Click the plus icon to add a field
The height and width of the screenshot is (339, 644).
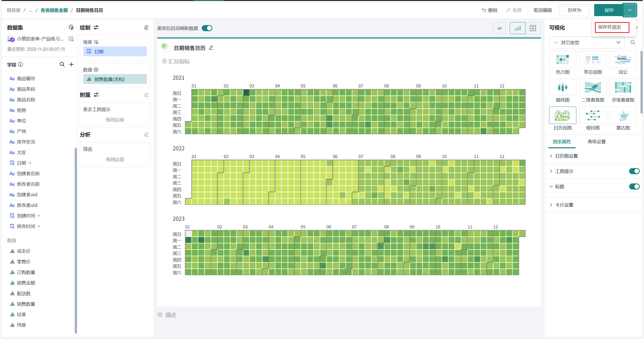(x=71, y=64)
